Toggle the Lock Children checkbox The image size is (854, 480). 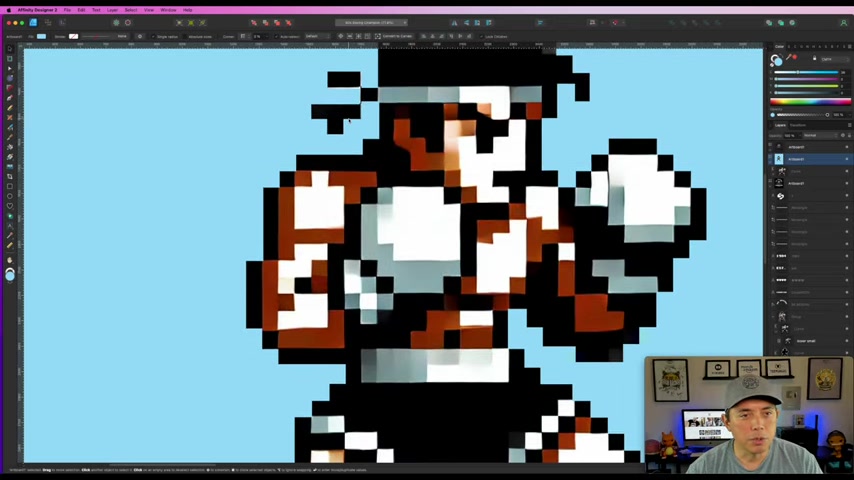(x=481, y=37)
